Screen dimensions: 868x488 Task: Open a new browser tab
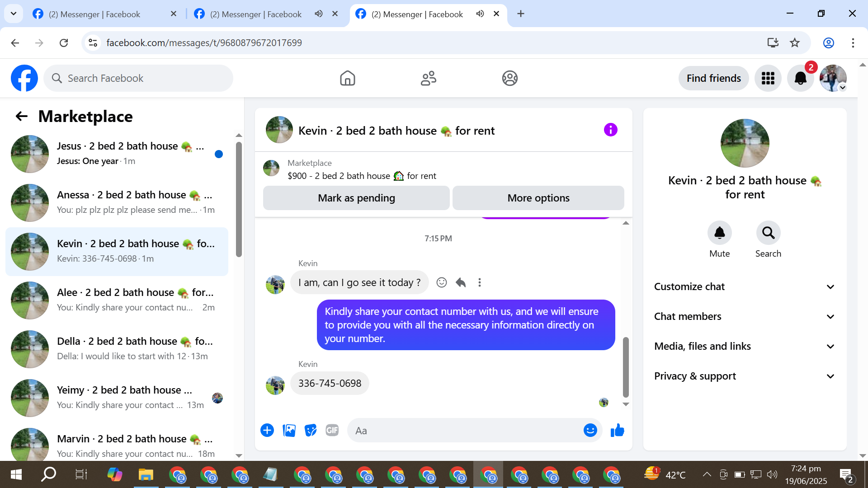pos(521,14)
